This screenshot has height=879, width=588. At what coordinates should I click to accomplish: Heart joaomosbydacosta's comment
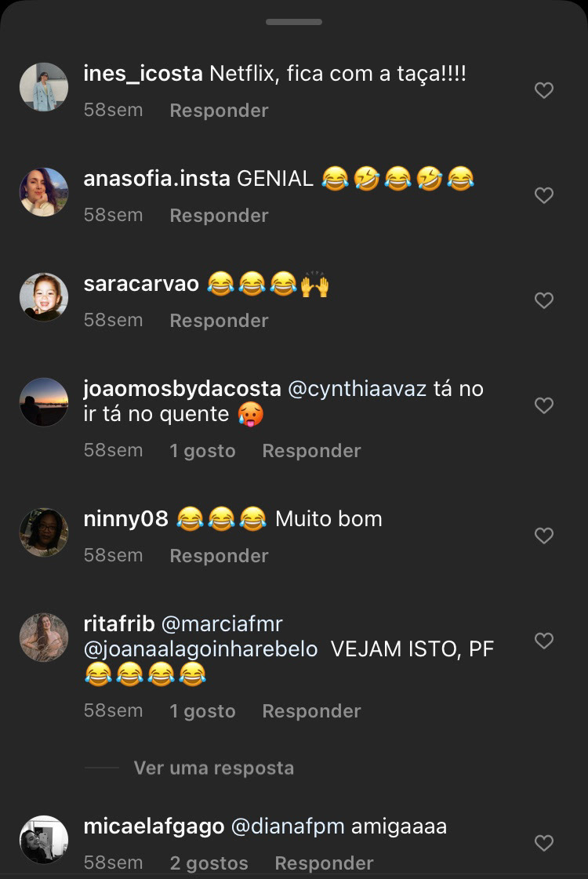(544, 405)
